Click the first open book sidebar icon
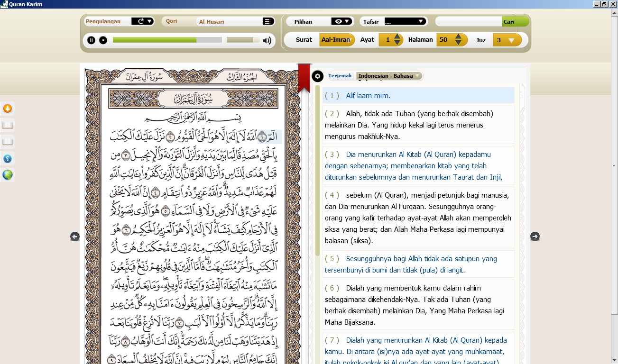The width and height of the screenshot is (618, 364). coord(8,125)
